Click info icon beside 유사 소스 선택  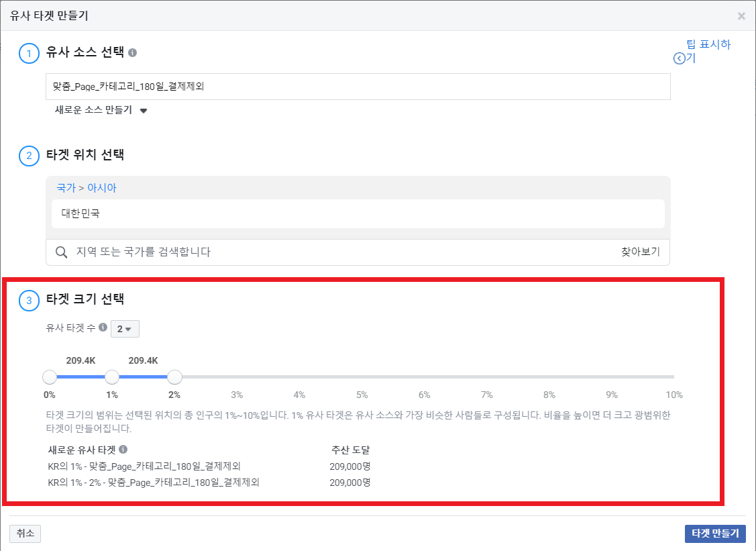[x=133, y=52]
